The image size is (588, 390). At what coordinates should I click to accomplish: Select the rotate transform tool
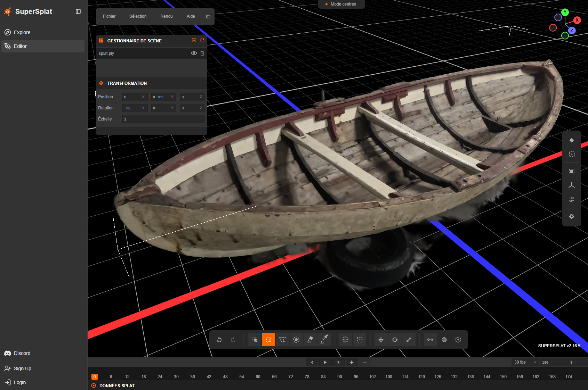click(395, 340)
